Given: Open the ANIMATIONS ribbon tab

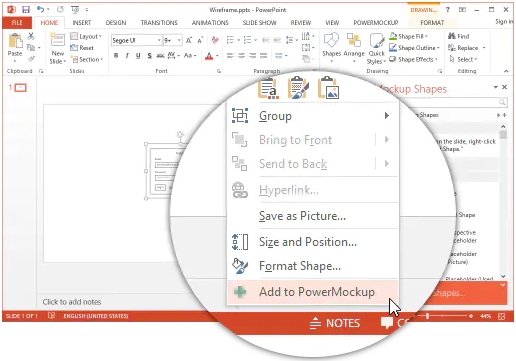Looking at the screenshot, I should pyautogui.click(x=210, y=23).
